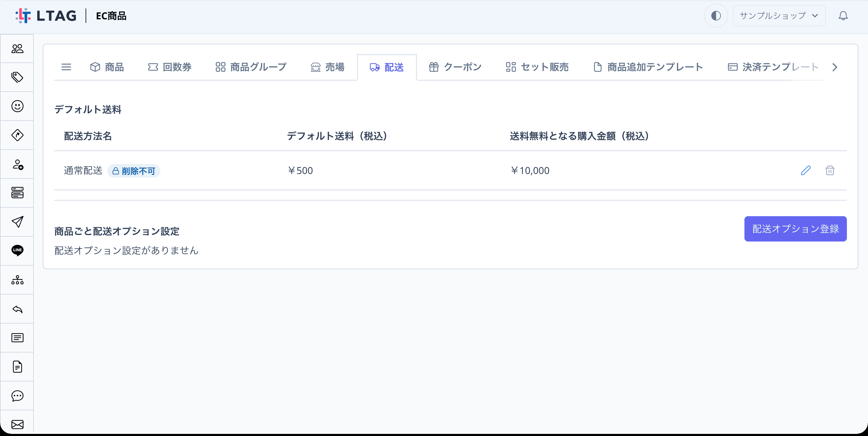Open the LINE chat bubble icon
The height and width of the screenshot is (436, 868).
pyautogui.click(x=17, y=251)
